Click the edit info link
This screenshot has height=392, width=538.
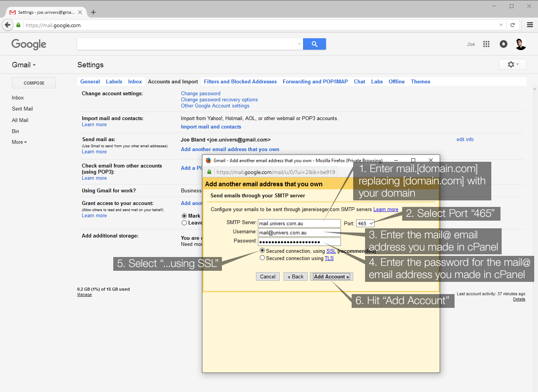(465, 139)
